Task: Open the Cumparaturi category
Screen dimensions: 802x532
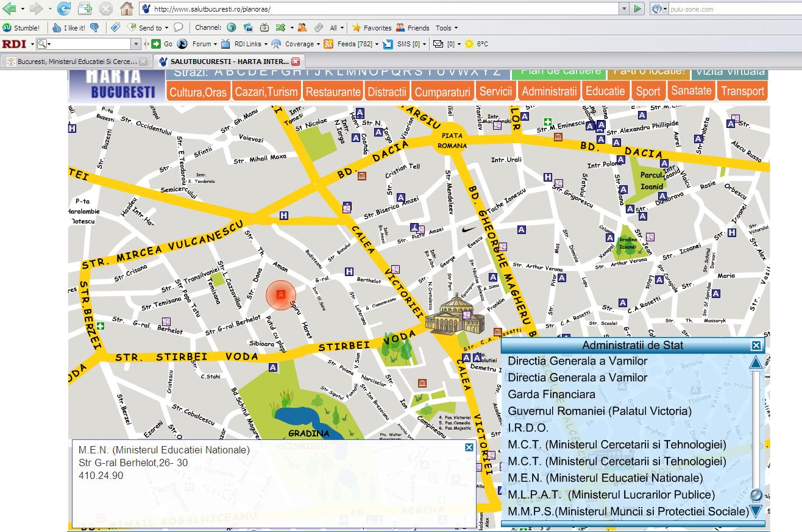Action: (x=442, y=92)
